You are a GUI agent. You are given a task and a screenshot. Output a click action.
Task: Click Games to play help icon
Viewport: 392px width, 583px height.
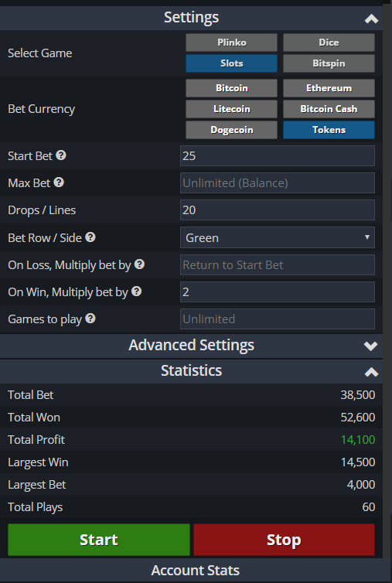90,319
